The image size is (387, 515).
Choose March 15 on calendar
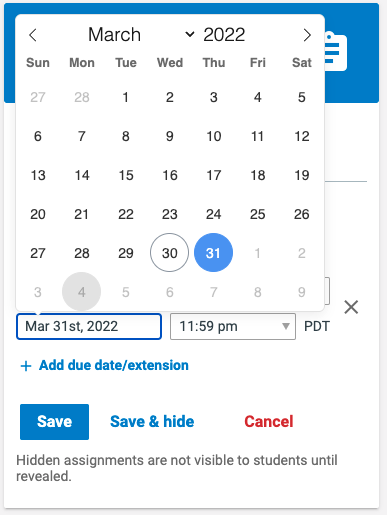[x=126, y=175]
